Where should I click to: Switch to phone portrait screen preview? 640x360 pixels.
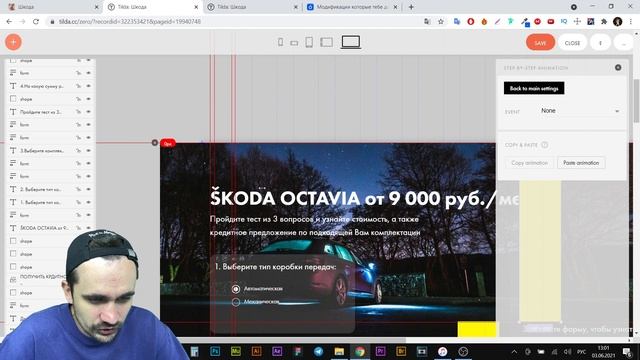click(x=280, y=42)
